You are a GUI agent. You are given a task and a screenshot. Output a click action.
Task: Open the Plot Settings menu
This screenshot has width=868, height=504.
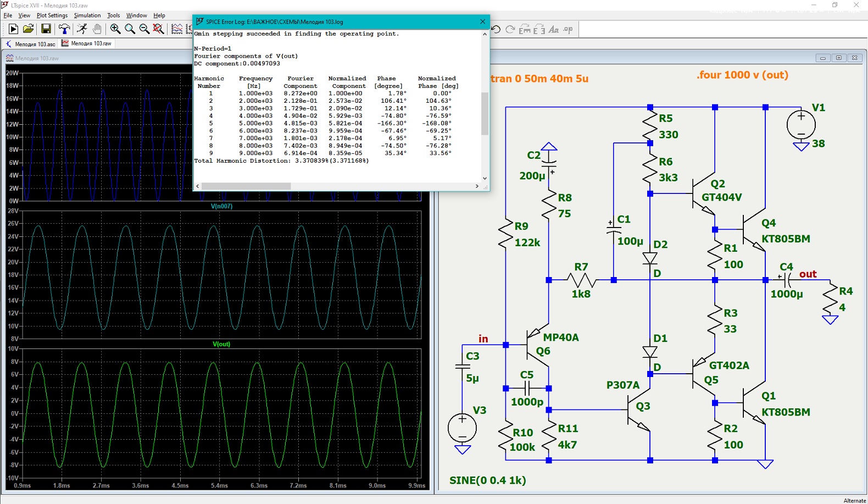[52, 15]
